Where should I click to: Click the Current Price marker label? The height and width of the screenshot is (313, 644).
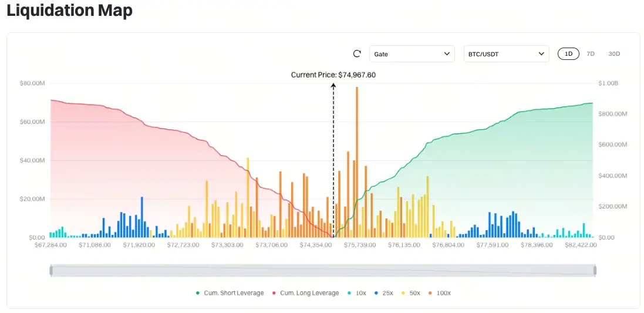pyautogui.click(x=333, y=75)
